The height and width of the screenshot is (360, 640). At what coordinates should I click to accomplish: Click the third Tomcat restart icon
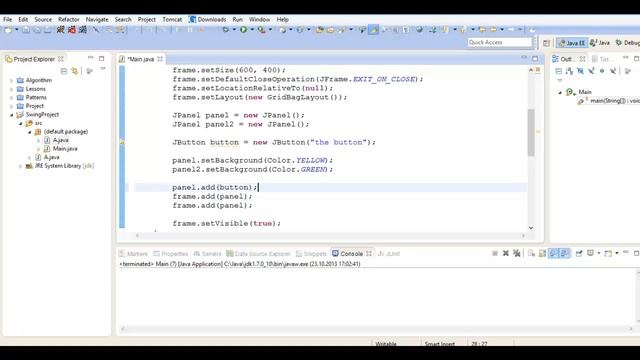click(x=83, y=29)
